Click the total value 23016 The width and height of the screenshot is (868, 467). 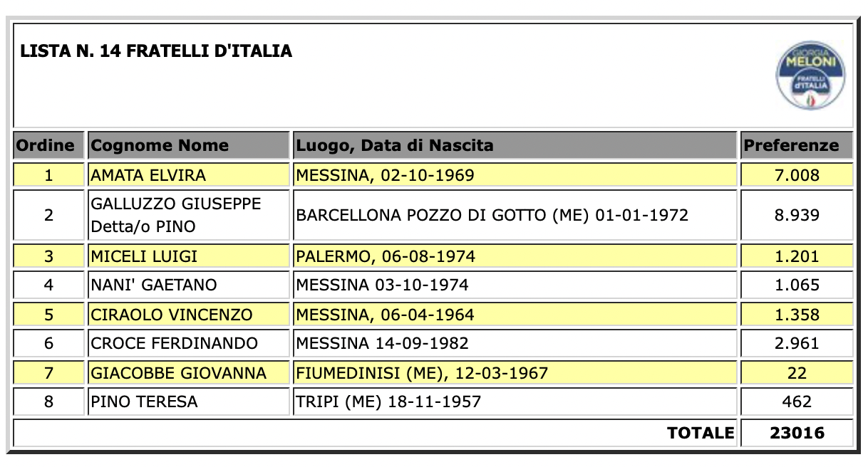[x=797, y=433]
